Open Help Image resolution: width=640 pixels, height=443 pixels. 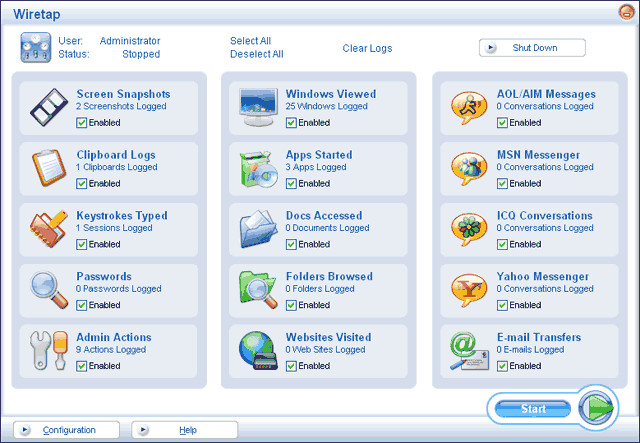[184, 430]
